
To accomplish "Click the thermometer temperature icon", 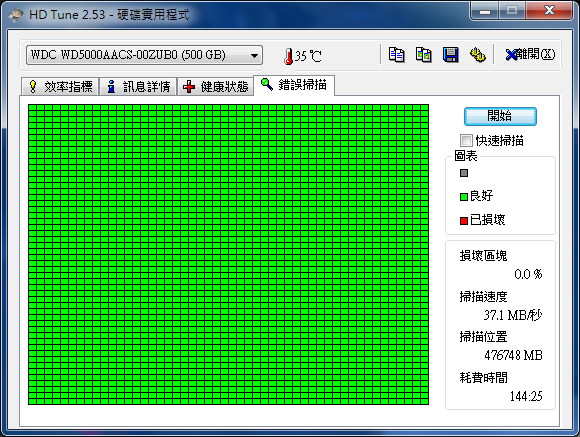I will [289, 57].
